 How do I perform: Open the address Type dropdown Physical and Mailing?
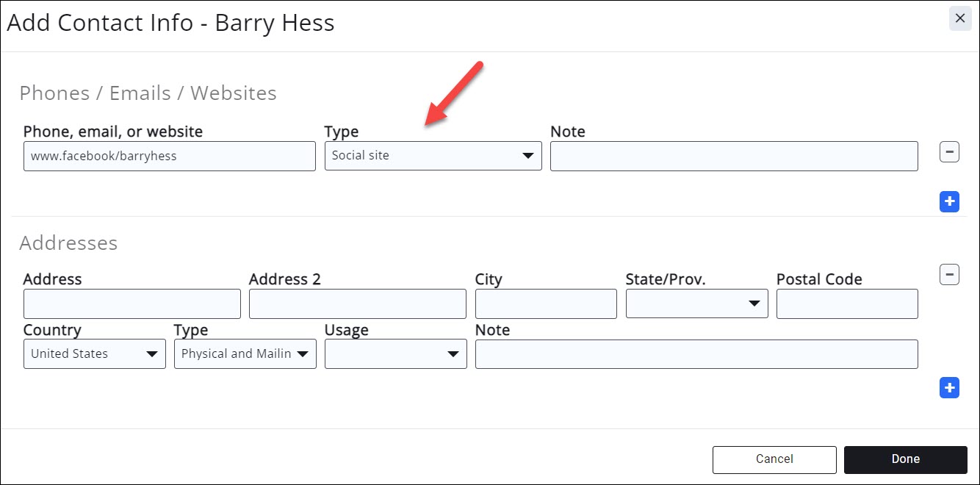(245, 353)
